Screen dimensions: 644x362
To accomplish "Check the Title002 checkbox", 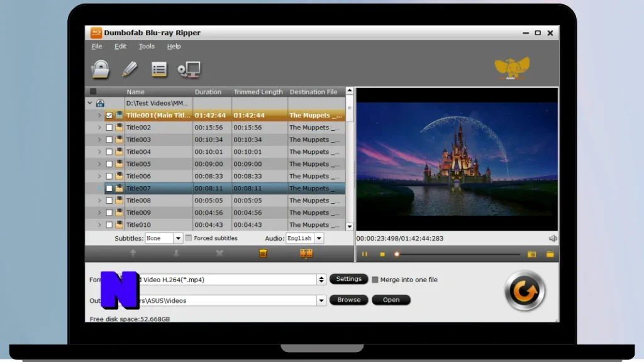I will [109, 128].
